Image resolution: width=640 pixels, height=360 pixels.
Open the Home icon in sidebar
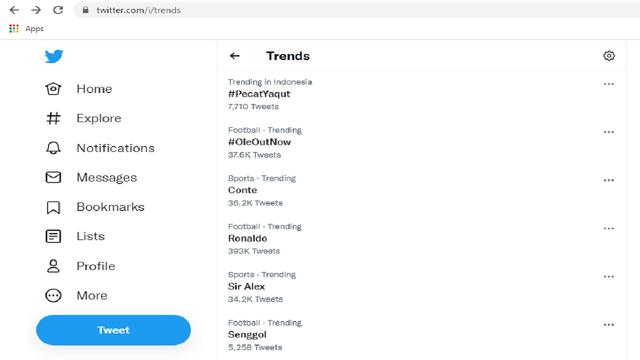(53, 89)
